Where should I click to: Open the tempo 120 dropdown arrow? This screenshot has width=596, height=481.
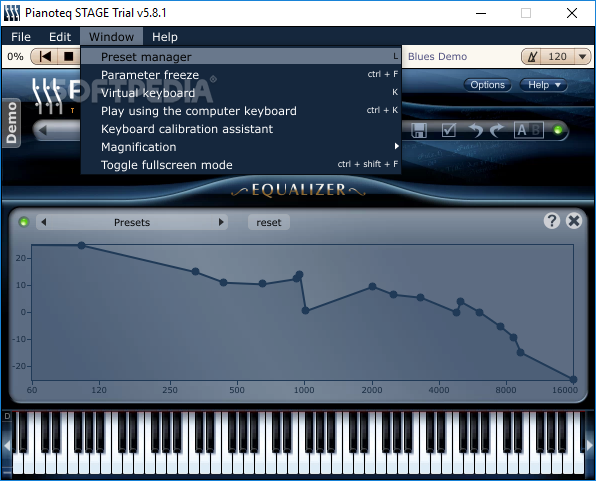582,57
